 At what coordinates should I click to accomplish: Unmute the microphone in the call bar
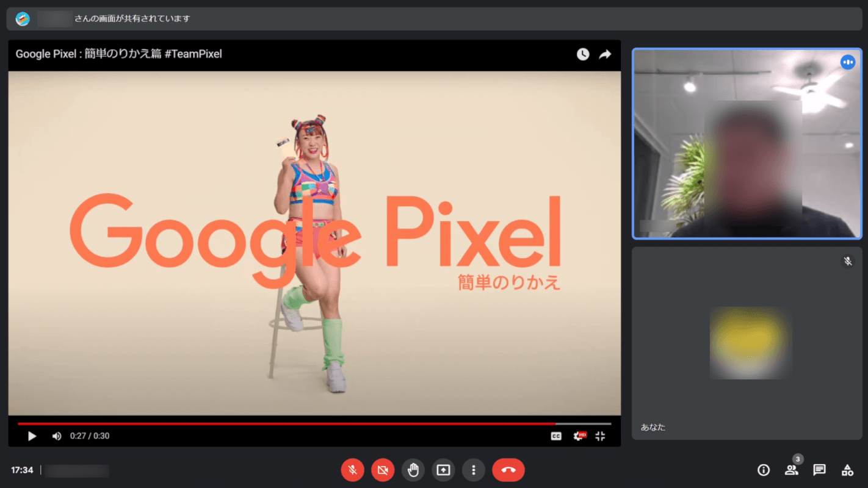(x=352, y=470)
